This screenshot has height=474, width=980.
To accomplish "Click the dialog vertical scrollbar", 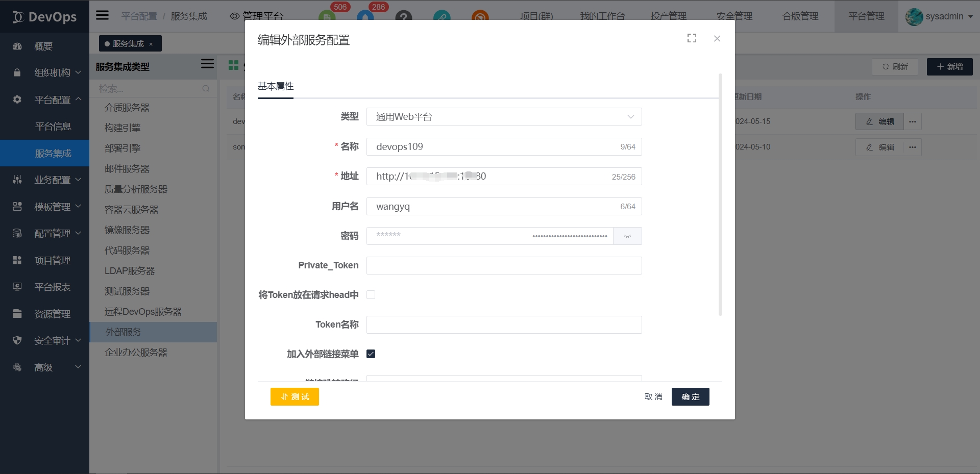I will (720, 194).
